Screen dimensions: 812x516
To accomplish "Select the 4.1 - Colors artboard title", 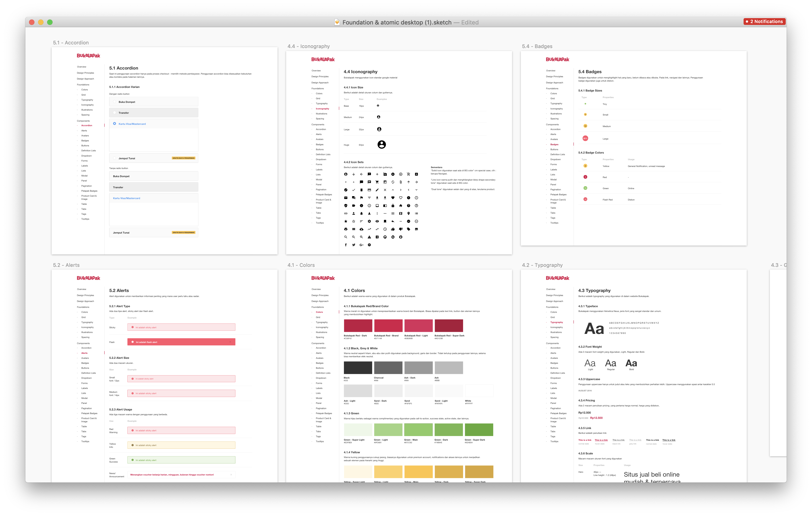I will [301, 265].
